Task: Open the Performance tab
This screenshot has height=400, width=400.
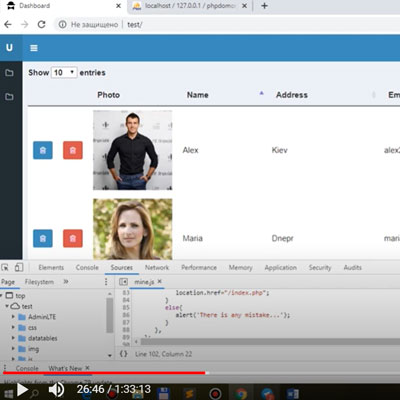Action: (199, 267)
